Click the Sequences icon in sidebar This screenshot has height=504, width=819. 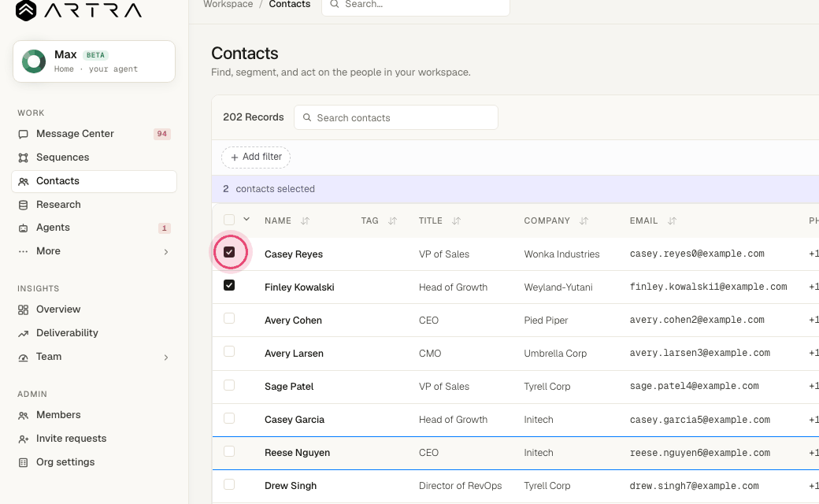click(23, 157)
